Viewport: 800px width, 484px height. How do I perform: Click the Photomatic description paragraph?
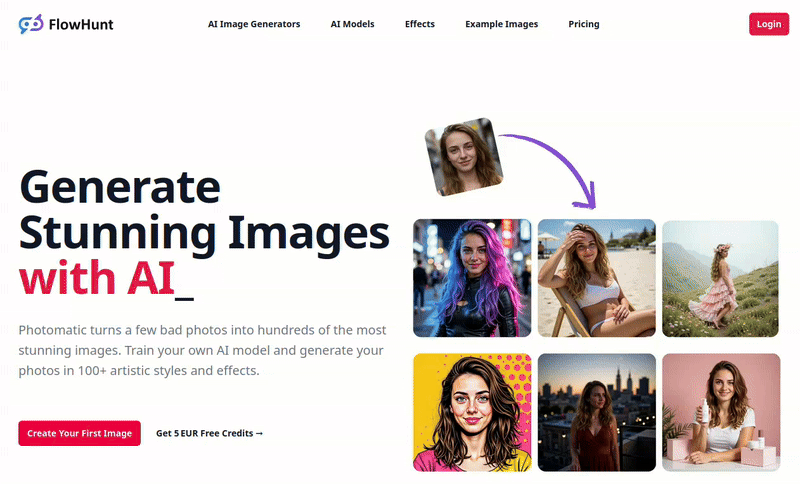pos(202,350)
